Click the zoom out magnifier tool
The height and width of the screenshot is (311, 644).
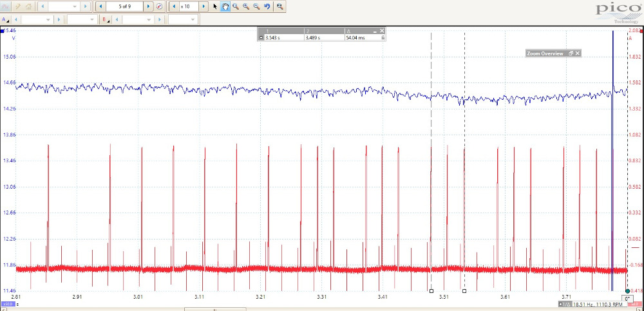256,6
